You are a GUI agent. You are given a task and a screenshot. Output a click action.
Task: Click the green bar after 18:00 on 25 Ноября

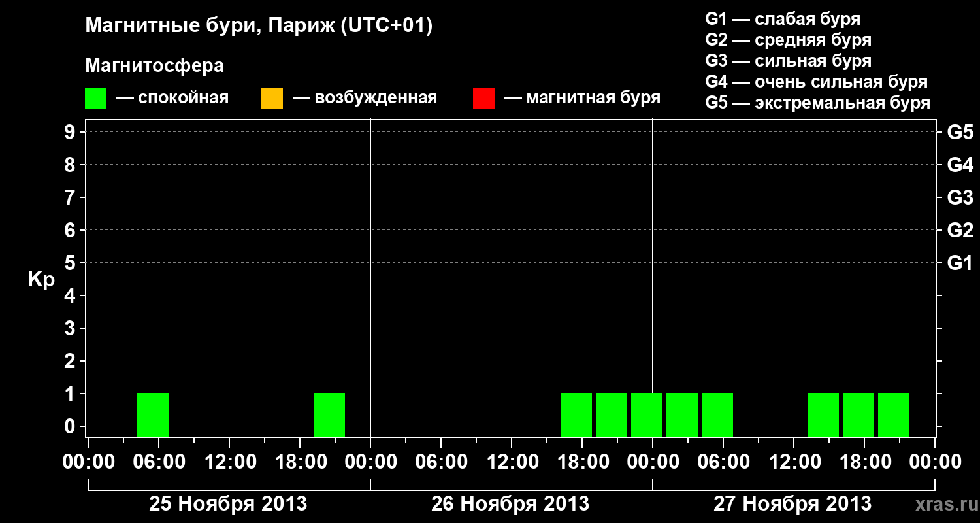pos(329,414)
